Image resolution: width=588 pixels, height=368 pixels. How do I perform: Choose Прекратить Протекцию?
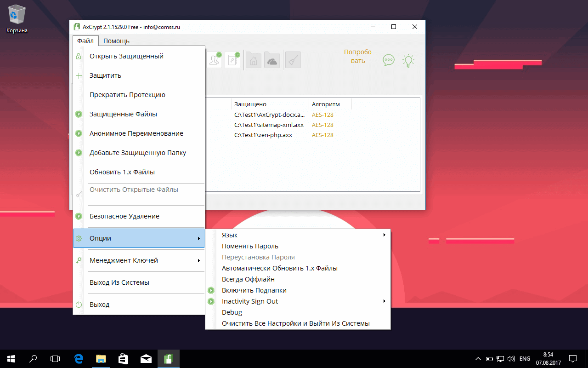pos(139,95)
